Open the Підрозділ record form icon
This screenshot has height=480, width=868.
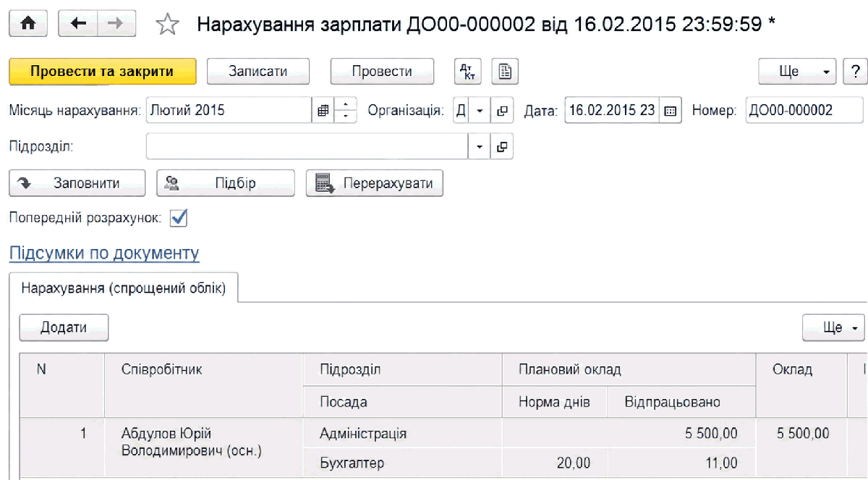pyautogui.click(x=502, y=146)
